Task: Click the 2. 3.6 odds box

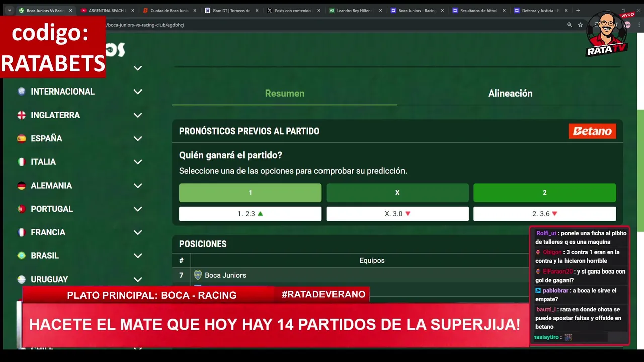Action: (545, 214)
